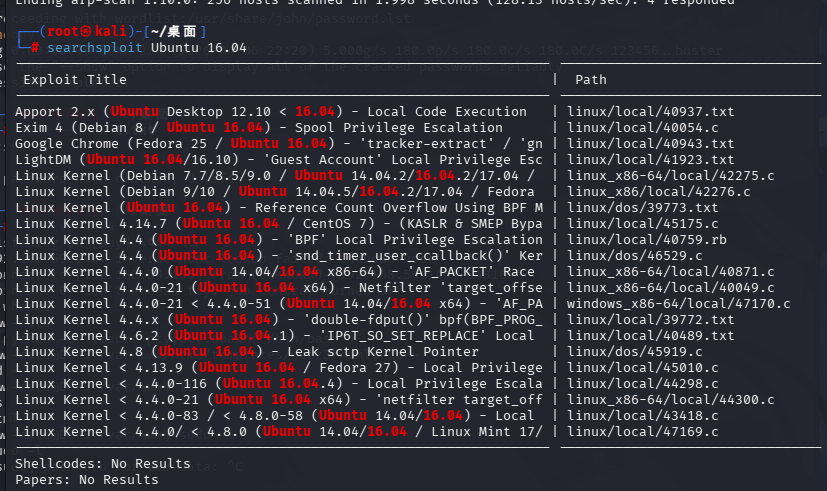827x491 pixels.
Task: Click the 'Shellcodes: No Results' line
Action: pos(103,464)
